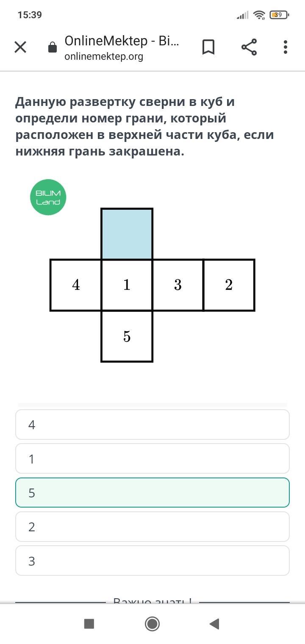The width and height of the screenshot is (305, 644).
Task: Tap the blue shaded cube face
Action: point(127,234)
